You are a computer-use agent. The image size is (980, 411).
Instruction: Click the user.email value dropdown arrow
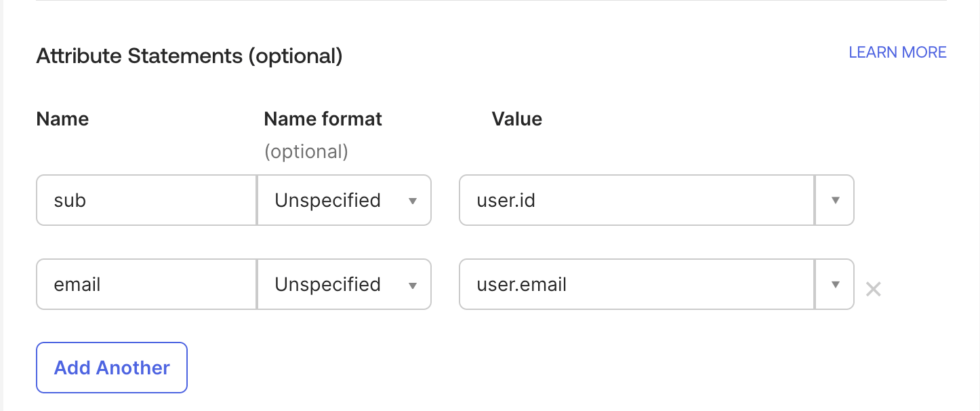point(834,284)
